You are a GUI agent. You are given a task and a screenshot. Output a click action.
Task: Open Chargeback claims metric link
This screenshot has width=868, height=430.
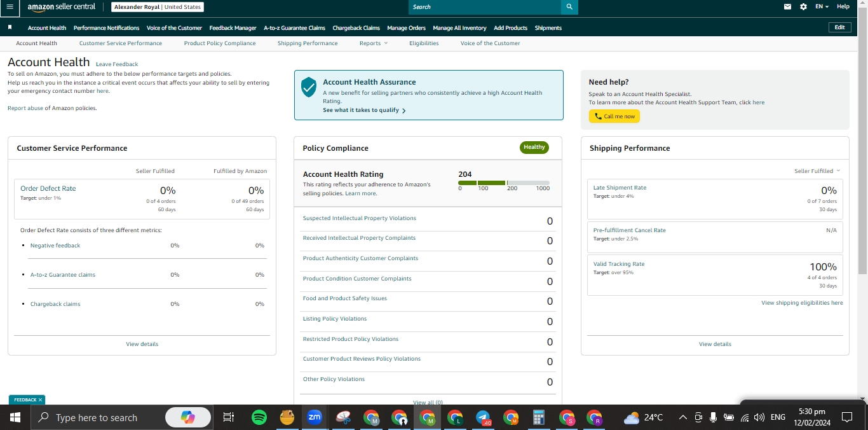(x=55, y=304)
